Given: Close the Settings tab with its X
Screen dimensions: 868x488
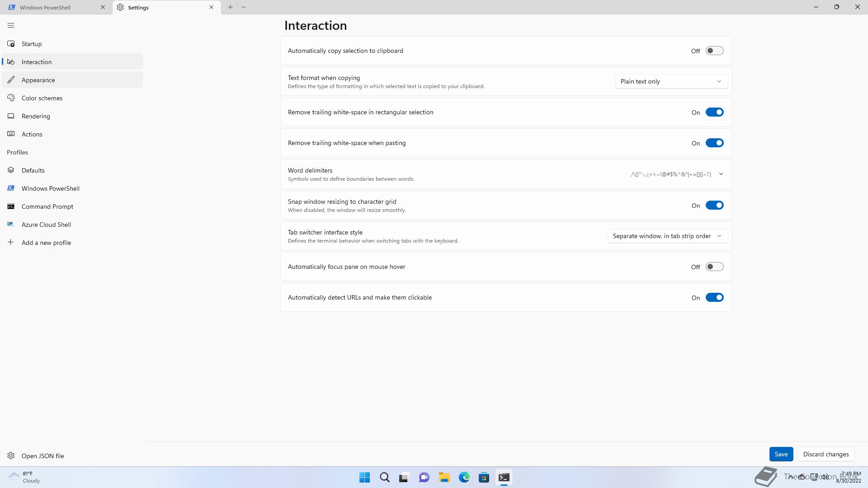Looking at the screenshot, I should (211, 7).
